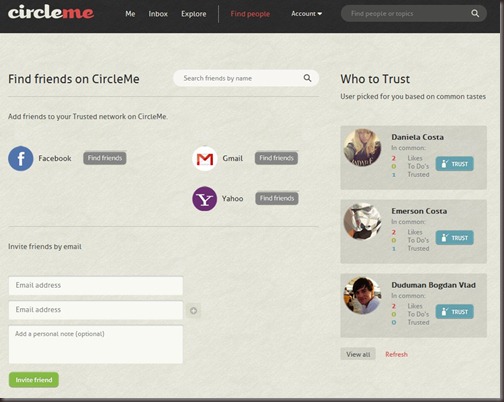
Task: Open Daniela Costa's profile photo
Action: [x=362, y=148]
